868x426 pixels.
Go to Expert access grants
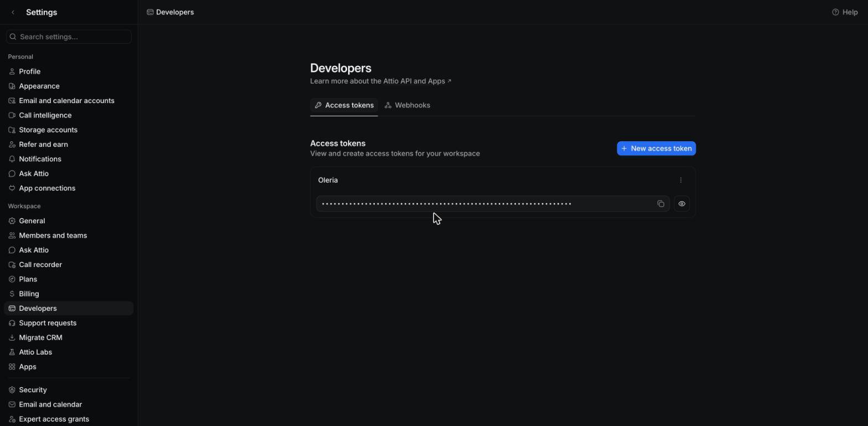(x=69, y=419)
